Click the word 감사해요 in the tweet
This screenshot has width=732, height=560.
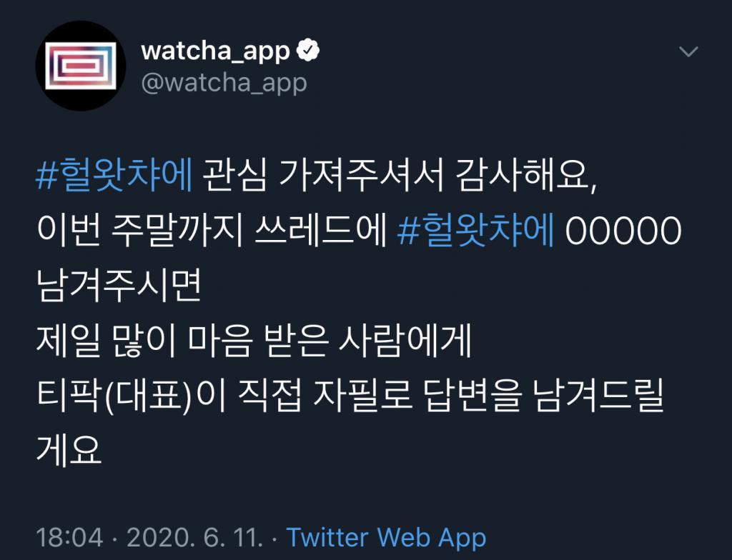(x=525, y=175)
